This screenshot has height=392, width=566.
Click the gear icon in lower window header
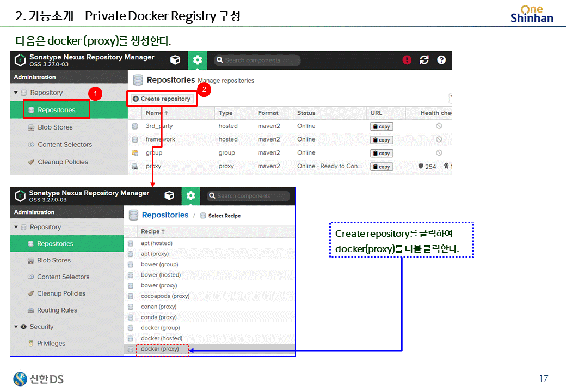(x=190, y=195)
